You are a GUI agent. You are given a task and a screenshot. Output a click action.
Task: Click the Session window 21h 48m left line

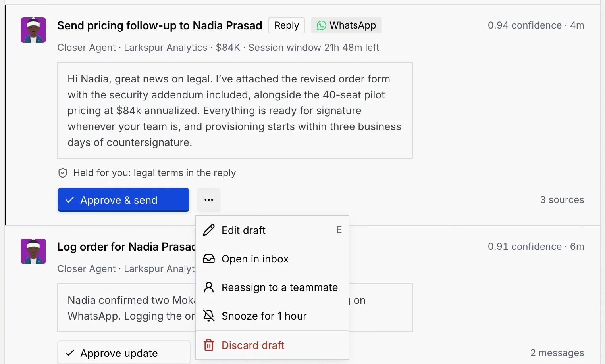[x=314, y=48]
